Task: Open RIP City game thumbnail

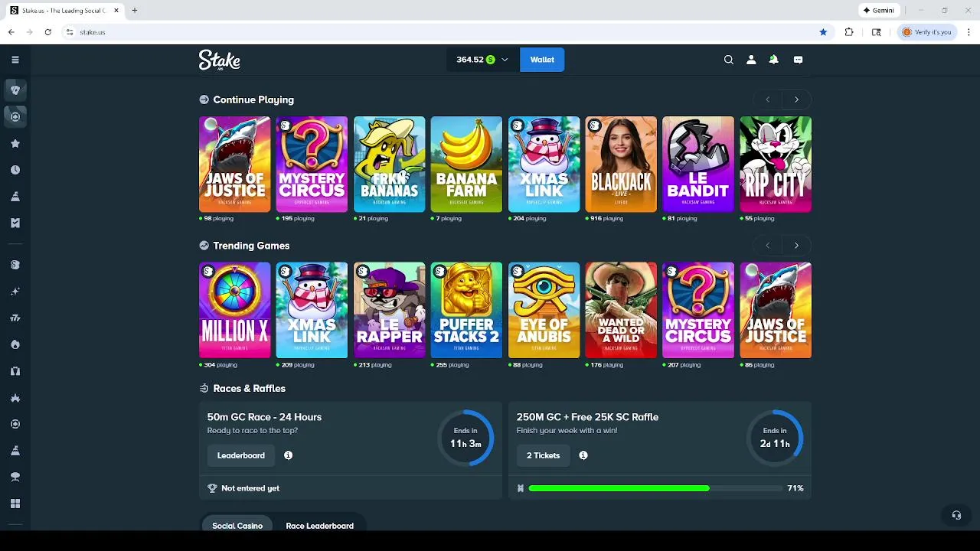Action: tap(776, 165)
